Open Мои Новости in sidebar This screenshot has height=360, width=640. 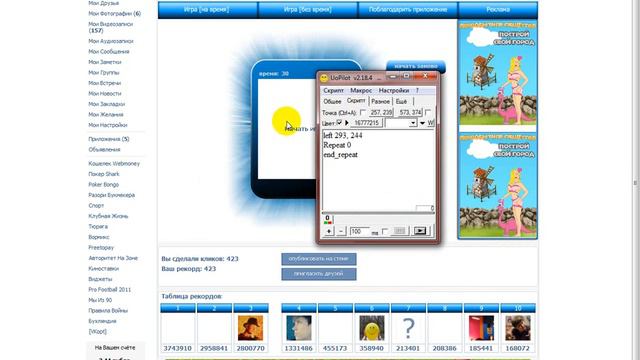click(x=105, y=93)
